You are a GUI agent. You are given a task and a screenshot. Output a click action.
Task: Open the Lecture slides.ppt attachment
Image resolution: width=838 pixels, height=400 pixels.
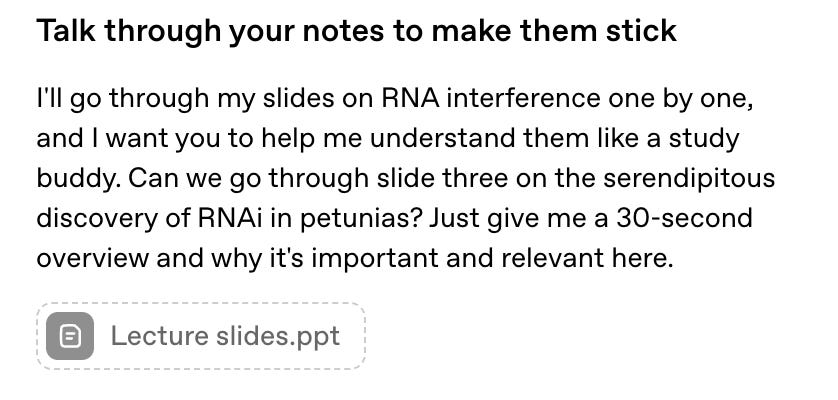pyautogui.click(x=201, y=336)
